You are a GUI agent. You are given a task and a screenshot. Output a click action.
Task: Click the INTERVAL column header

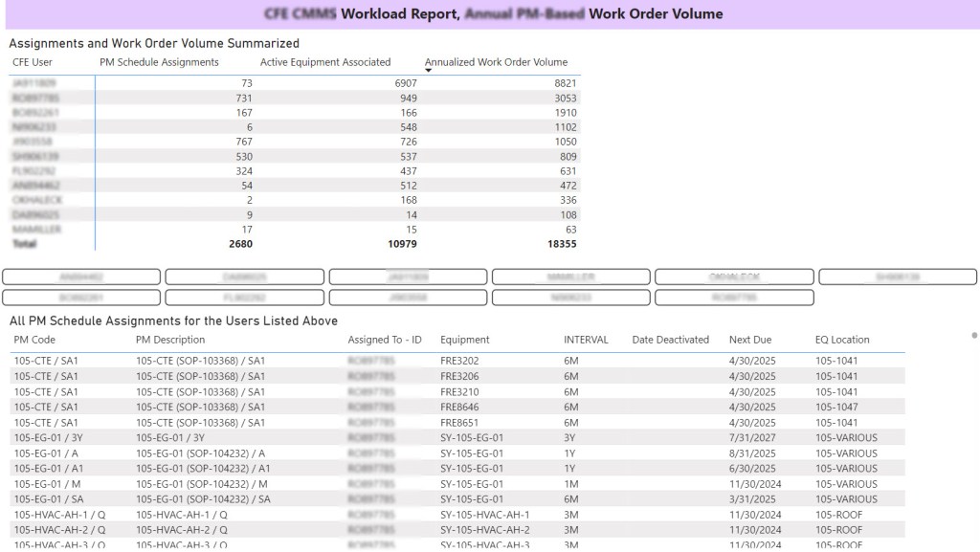(586, 340)
